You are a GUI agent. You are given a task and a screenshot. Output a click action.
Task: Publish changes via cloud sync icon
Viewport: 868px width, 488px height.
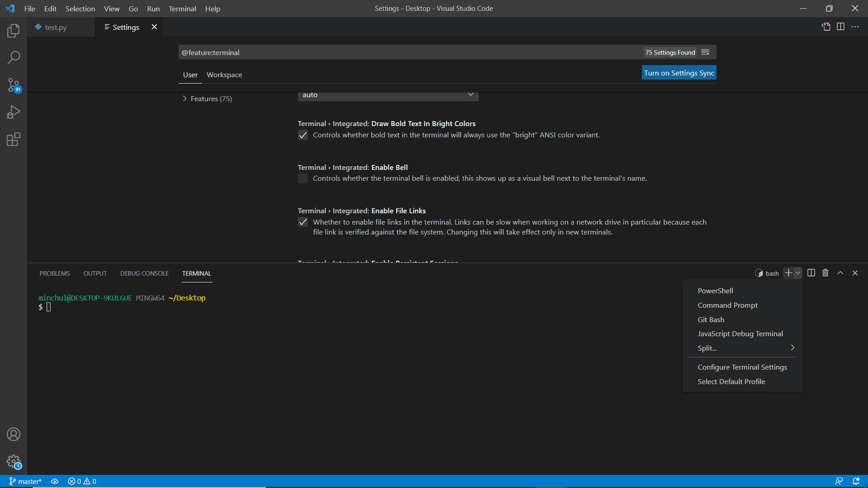[x=55, y=481]
